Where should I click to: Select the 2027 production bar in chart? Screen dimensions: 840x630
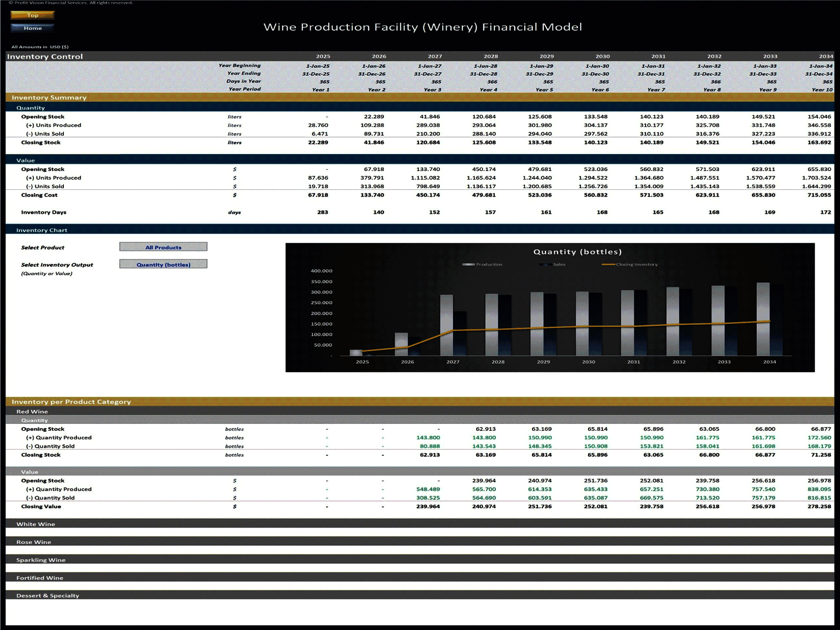[446, 325]
